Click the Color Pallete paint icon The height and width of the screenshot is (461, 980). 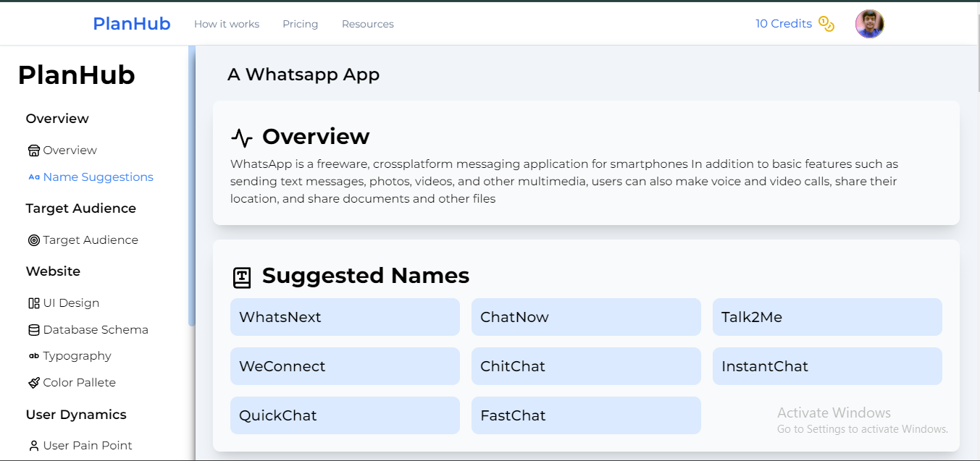(34, 383)
